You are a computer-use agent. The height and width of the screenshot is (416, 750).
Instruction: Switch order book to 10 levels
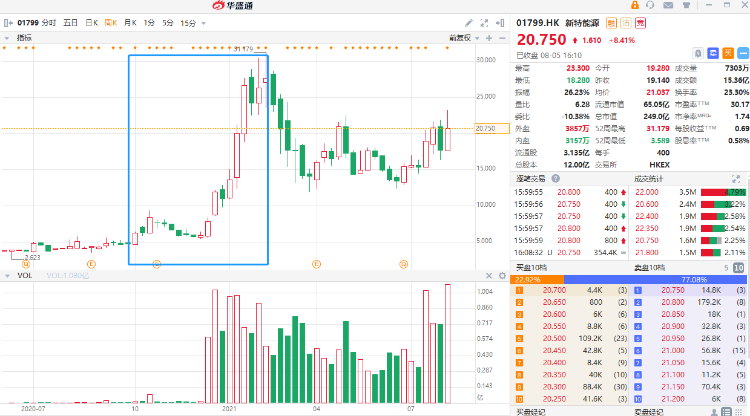(x=739, y=268)
